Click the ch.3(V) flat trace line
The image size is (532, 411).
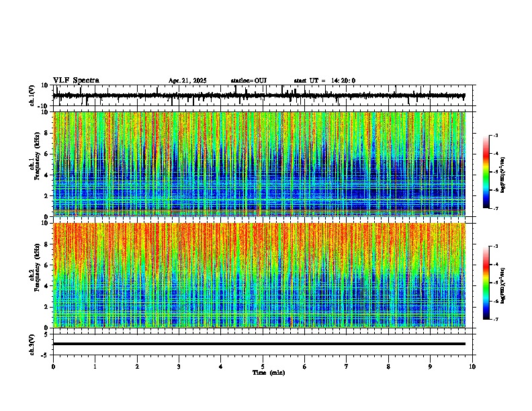point(259,344)
